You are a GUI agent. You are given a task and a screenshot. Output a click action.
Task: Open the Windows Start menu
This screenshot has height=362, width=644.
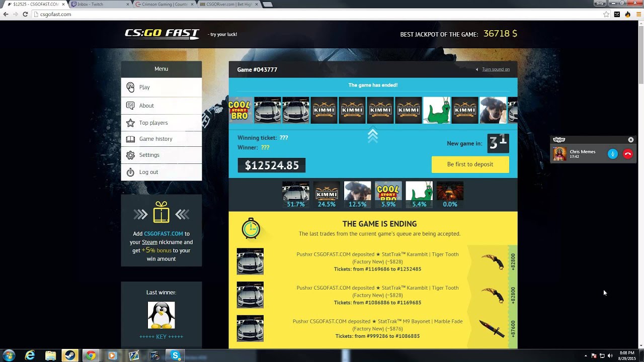coord(9,355)
